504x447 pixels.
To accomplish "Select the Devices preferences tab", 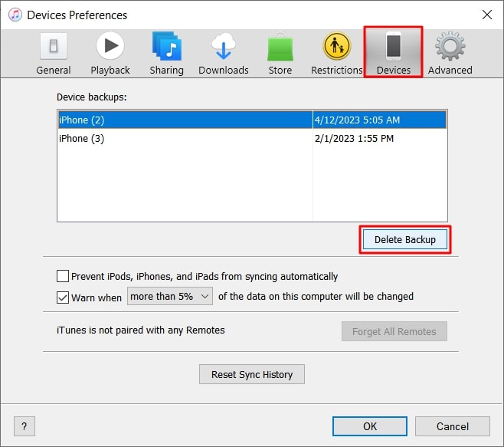I will [x=393, y=52].
